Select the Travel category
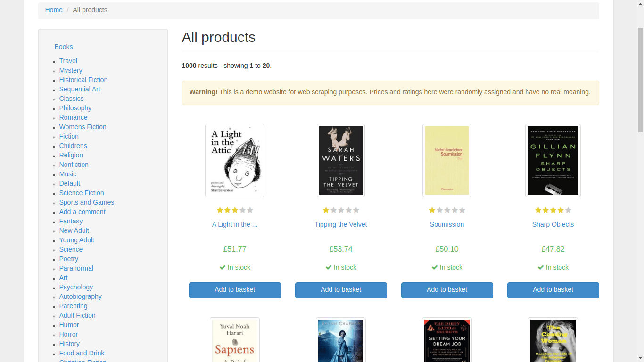This screenshot has height=362, width=644. (68, 61)
